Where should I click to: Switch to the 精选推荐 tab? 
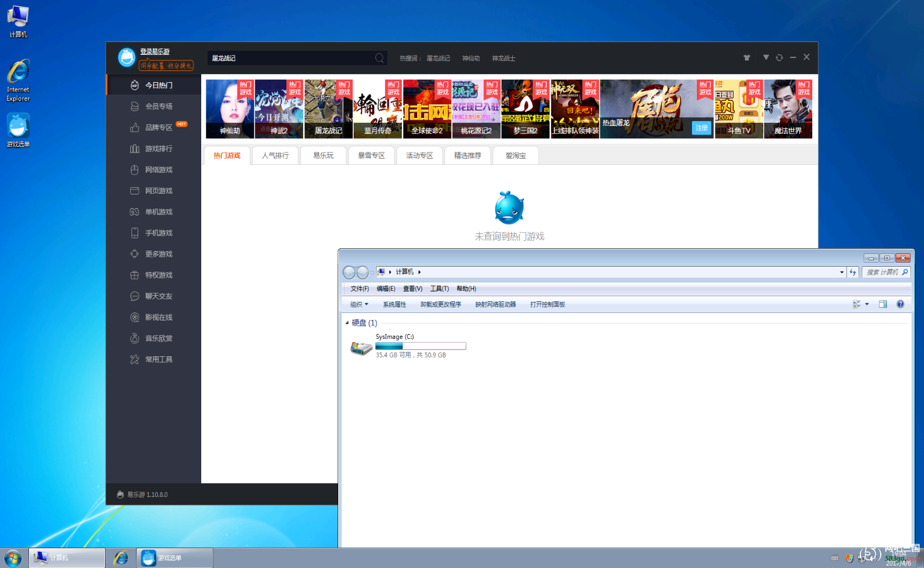pos(468,156)
